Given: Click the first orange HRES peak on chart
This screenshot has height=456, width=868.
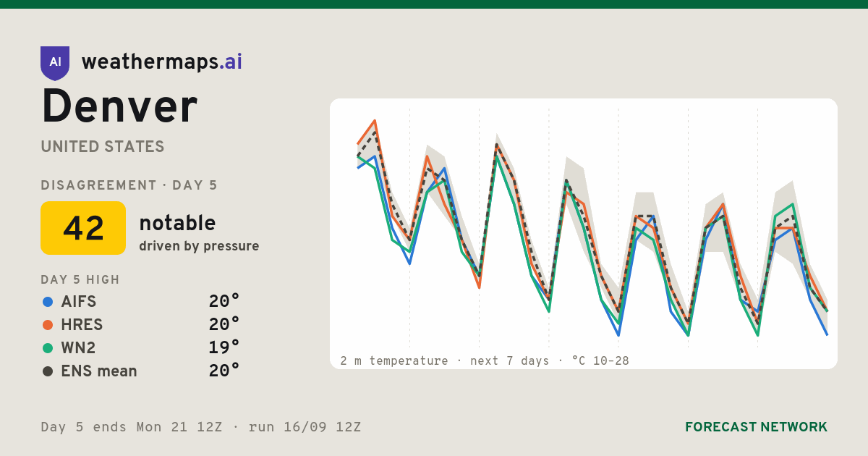Looking at the screenshot, I should (x=375, y=122).
